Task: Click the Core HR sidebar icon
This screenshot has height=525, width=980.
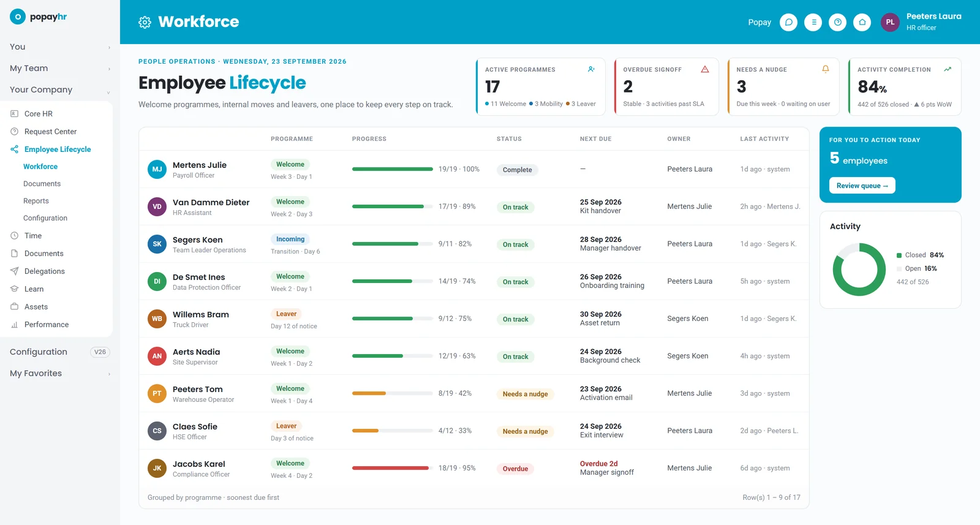Action: [15, 114]
